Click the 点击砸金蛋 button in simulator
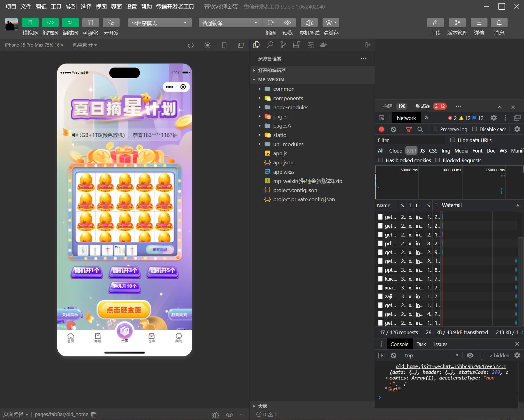 click(x=124, y=309)
